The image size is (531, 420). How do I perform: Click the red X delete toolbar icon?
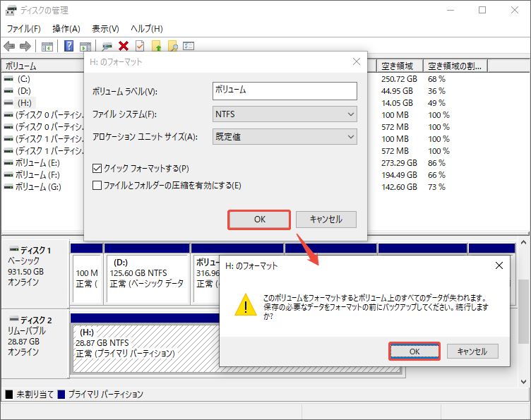click(x=124, y=46)
